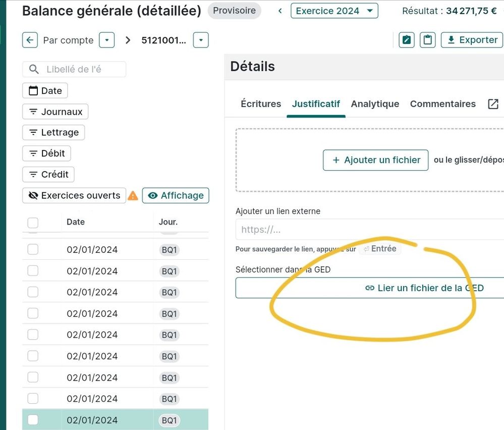Open details in external window icon

click(x=493, y=104)
